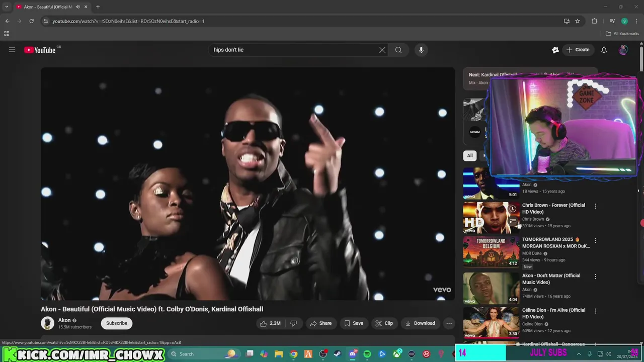The height and width of the screenshot is (362, 644).
Task: Open options for Akon Don't Matter video
Action: pyautogui.click(x=595, y=277)
